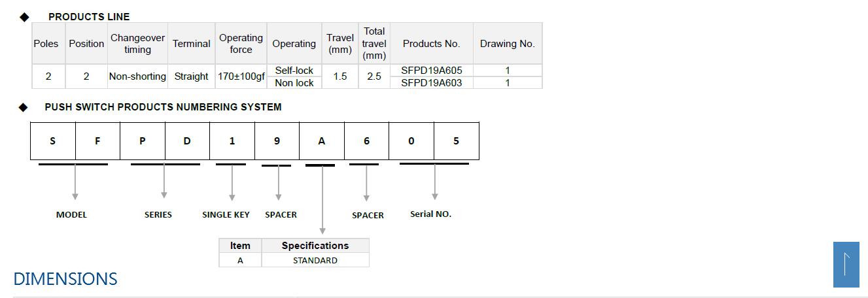The height and width of the screenshot is (298, 868).
Task: Click the diamond bullet beside PRODUCTS LINE
Action: point(24,17)
